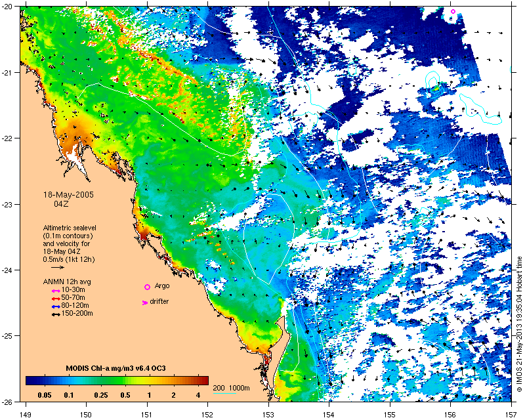Click the '80-120m' depth label
The height and width of the screenshot is (420, 525).
pyautogui.click(x=75, y=305)
